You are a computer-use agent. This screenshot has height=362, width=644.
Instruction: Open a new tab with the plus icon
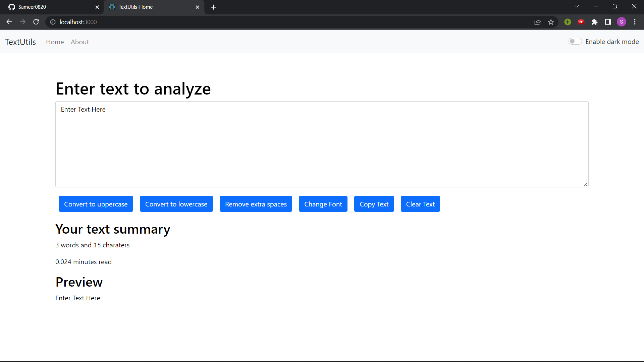click(x=213, y=7)
